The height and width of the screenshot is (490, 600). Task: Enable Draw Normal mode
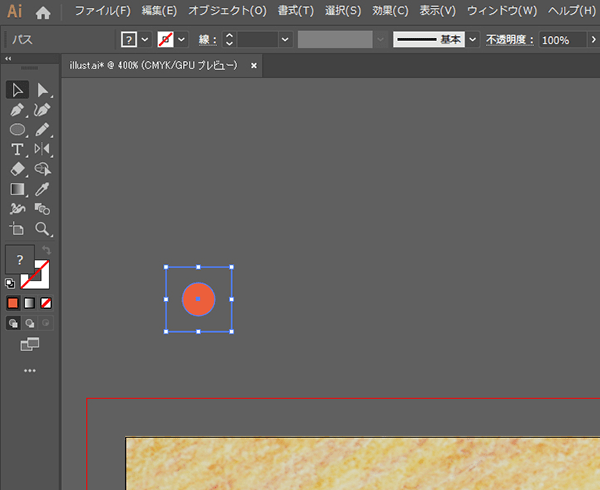(x=13, y=323)
